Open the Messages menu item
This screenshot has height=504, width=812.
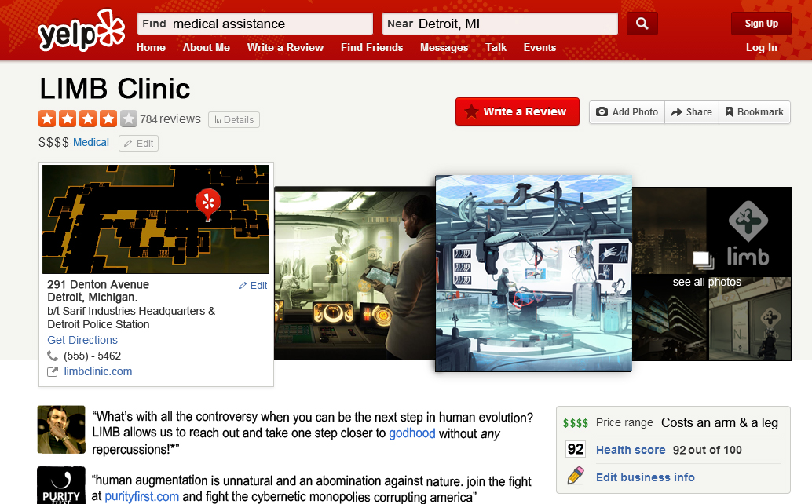pos(444,48)
